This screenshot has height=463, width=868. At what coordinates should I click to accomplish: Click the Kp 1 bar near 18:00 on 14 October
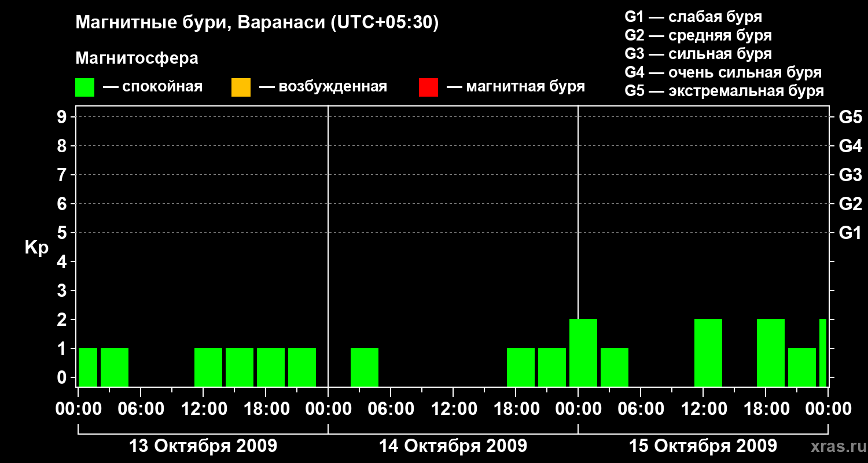coord(521,367)
